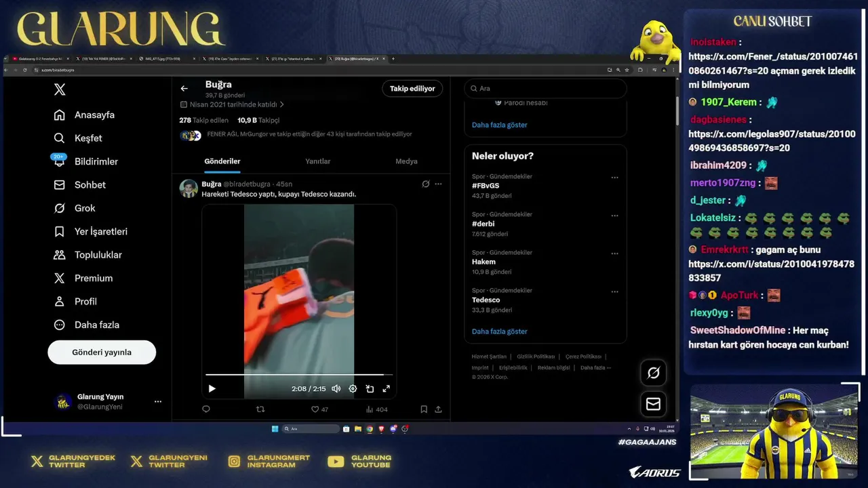The image size is (868, 488).
Task: View post analytics showing 404
Action: [x=376, y=409]
